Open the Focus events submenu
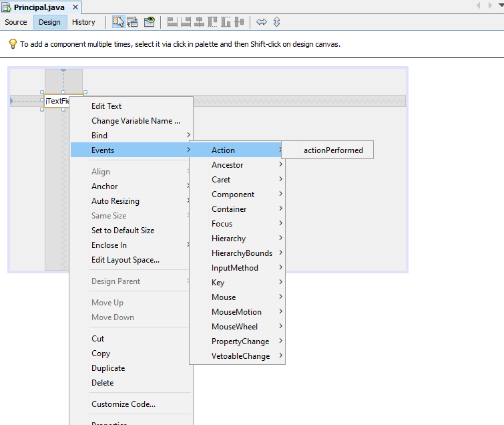Screen dimensions: 504x425 [237, 224]
